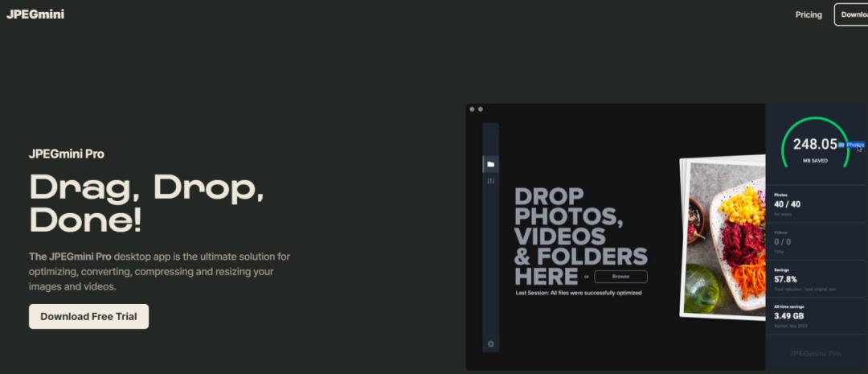Click the description paragraph about the desktop app

[x=159, y=272]
